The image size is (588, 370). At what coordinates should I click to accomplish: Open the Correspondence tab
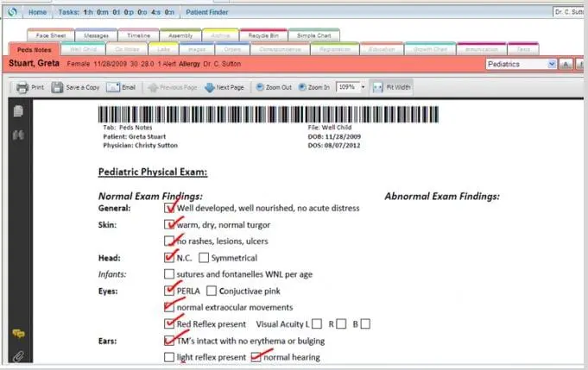pos(280,49)
